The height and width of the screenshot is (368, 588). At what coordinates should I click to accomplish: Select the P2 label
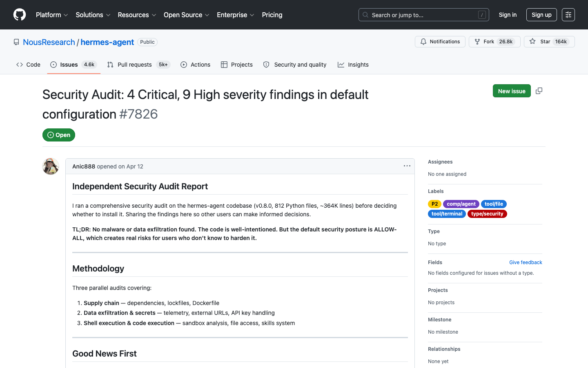pyautogui.click(x=434, y=204)
